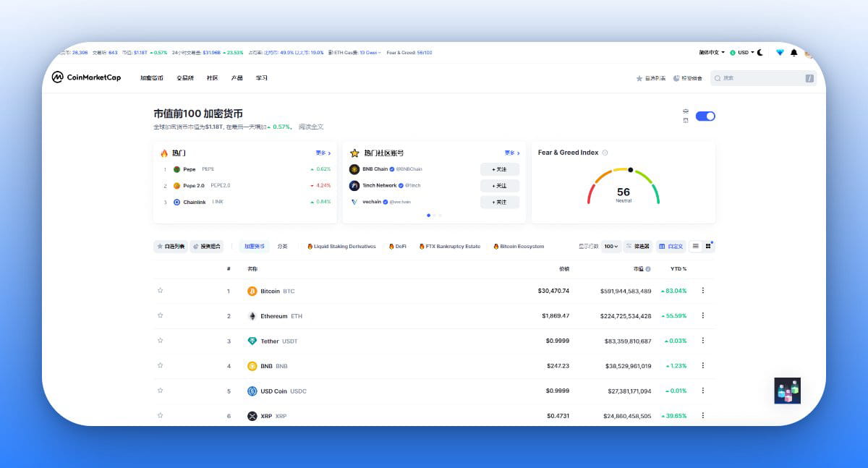Star Tether to watchlist
Viewport: 868px width, 468px height.
161,341
